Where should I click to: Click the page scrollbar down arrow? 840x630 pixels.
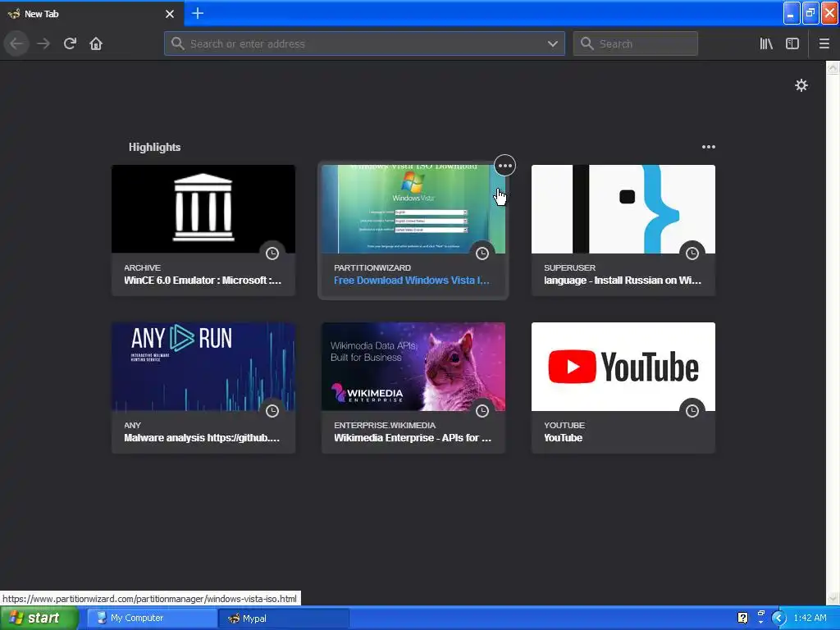(x=833, y=598)
